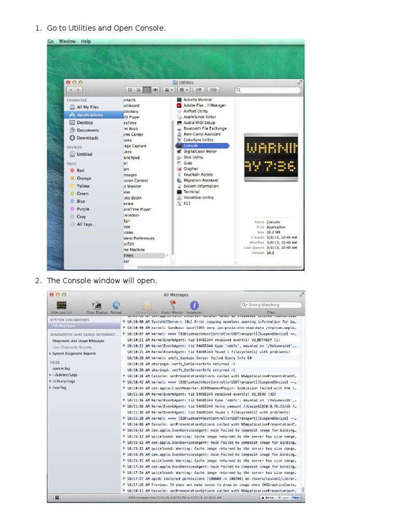Click the Hide Log List toolbar icon
This screenshot has width=399, height=532.
[x=61, y=305]
